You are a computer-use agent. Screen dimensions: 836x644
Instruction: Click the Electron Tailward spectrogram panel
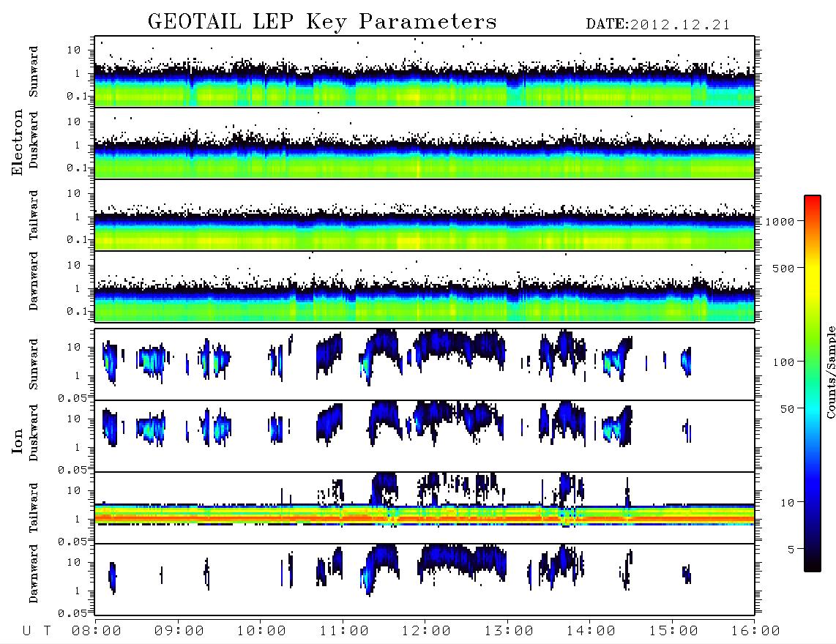pos(425,215)
